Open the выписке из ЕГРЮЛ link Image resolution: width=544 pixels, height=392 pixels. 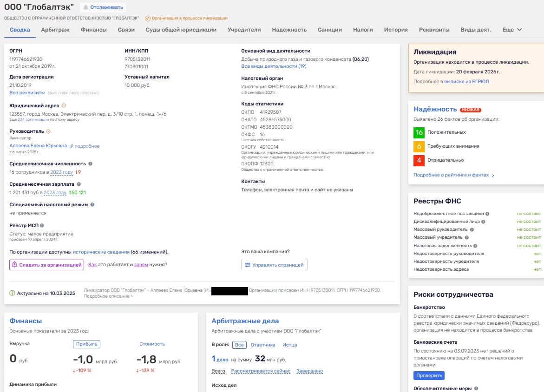click(x=466, y=82)
